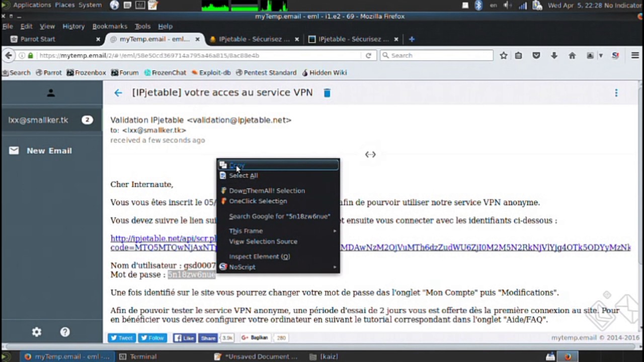Click OneClick Selection menu entry
Image resolution: width=644 pixels, height=362 pixels.
pyautogui.click(x=278, y=201)
